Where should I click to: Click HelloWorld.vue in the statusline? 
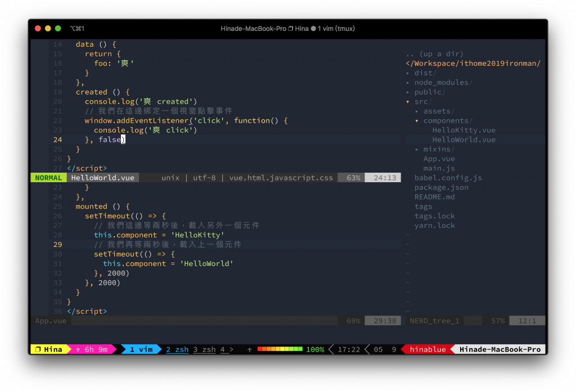pos(103,178)
